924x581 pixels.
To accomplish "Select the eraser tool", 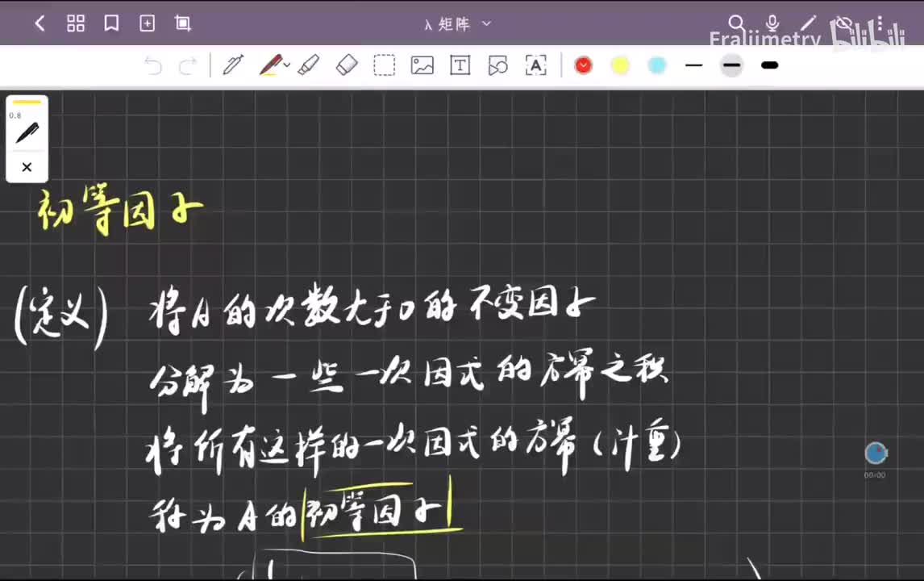I will [x=347, y=65].
